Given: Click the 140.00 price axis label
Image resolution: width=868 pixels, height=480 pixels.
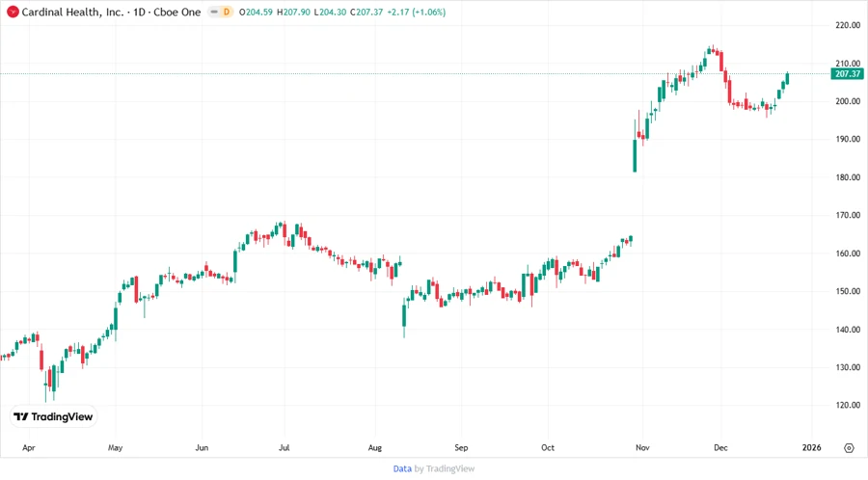Looking at the screenshot, I should pyautogui.click(x=848, y=329).
